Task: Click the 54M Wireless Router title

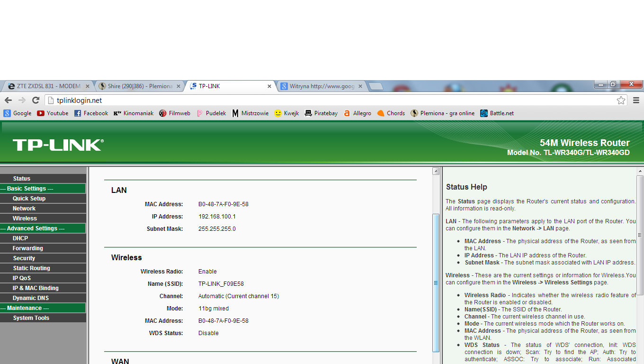Action: [585, 143]
